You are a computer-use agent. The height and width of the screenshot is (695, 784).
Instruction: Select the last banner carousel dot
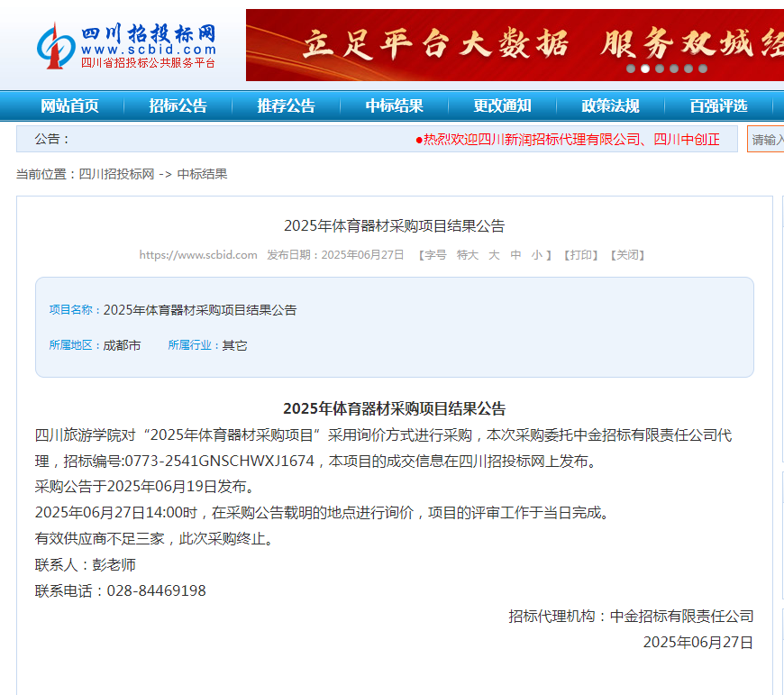(x=703, y=69)
